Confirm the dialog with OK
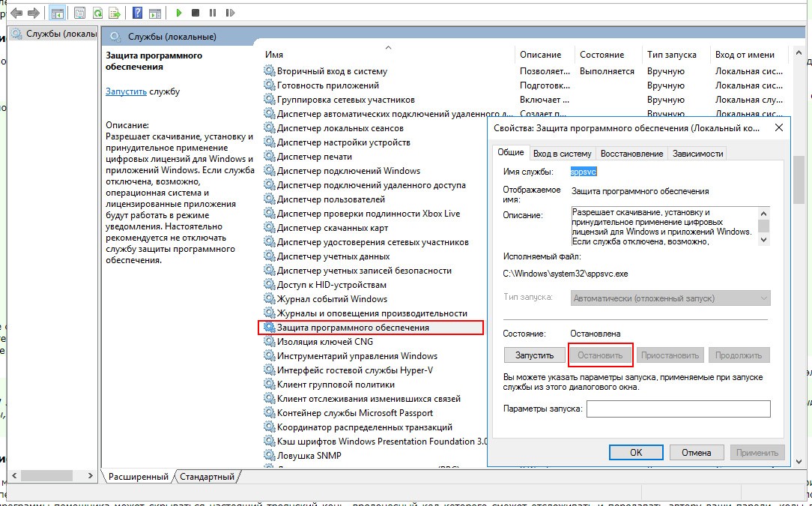This screenshot has height=506, width=812. tap(636, 452)
